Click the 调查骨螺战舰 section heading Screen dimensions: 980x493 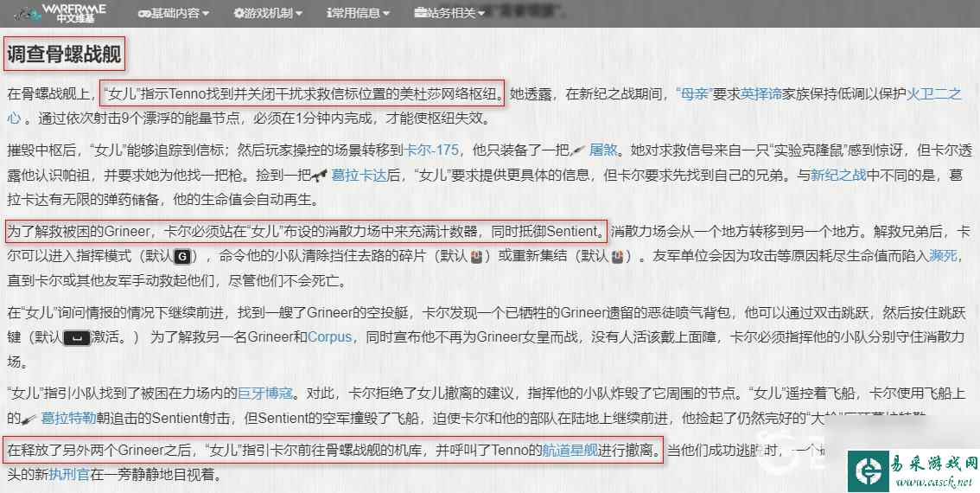click(63, 55)
